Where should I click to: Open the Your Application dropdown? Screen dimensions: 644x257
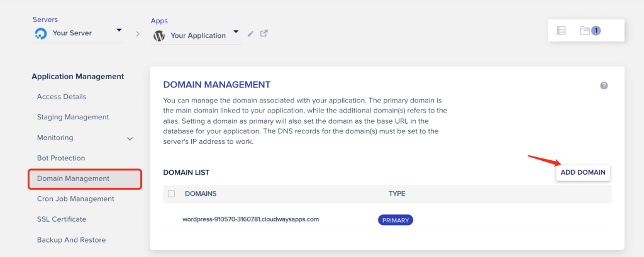(x=236, y=32)
